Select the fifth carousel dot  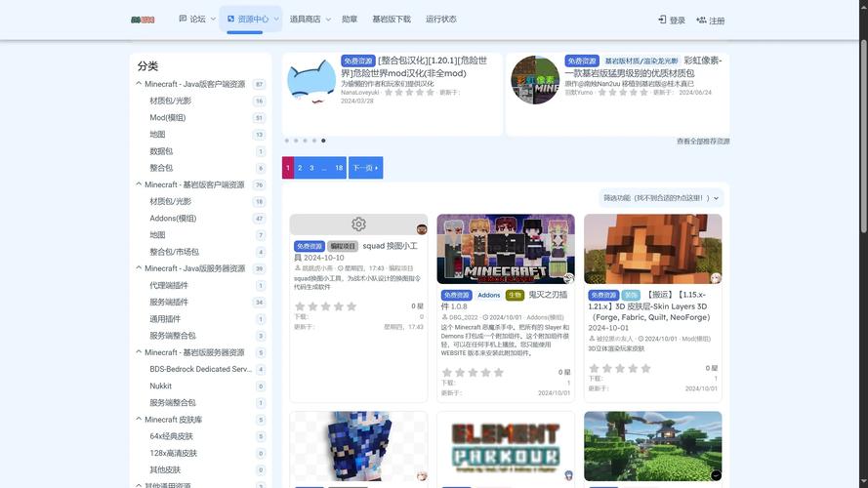(x=323, y=141)
